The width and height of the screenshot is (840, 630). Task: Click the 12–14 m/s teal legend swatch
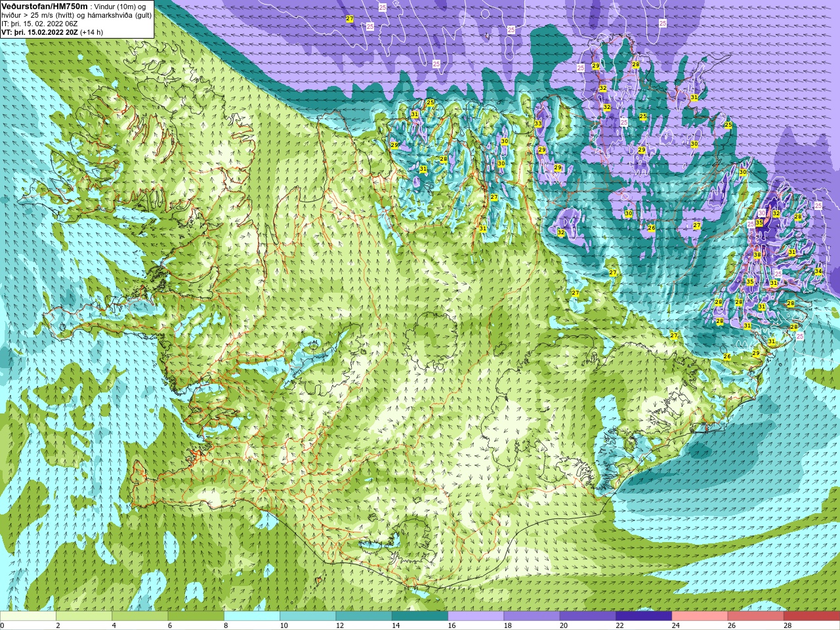(364, 616)
